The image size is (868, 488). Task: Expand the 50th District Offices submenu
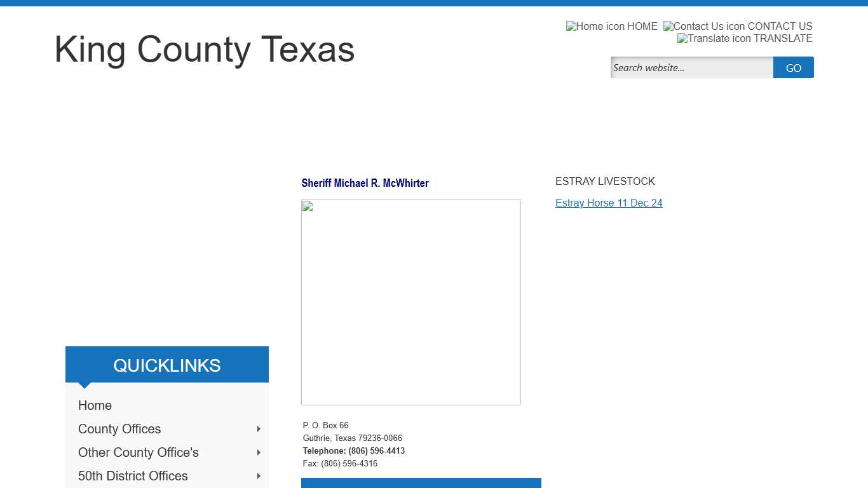[x=259, y=475]
